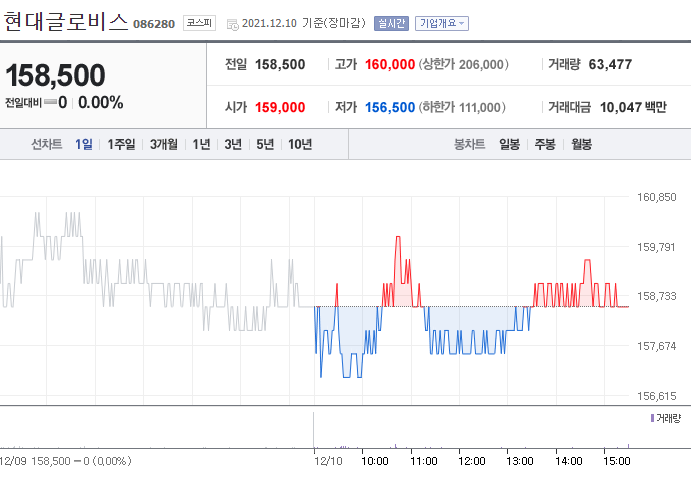Click the 11:00 time axis label
The width and height of the screenshot is (691, 477).
[x=424, y=461]
